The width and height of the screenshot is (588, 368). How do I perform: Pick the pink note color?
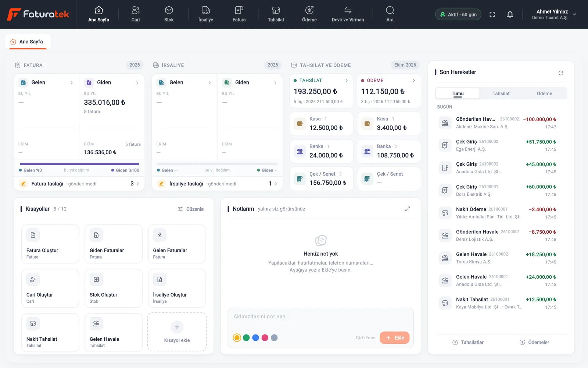click(x=265, y=338)
